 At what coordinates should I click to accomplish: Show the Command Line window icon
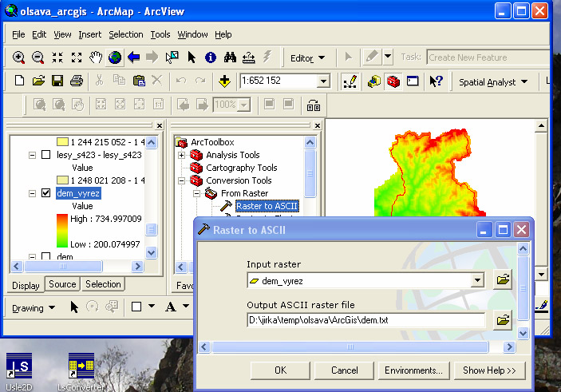(413, 81)
